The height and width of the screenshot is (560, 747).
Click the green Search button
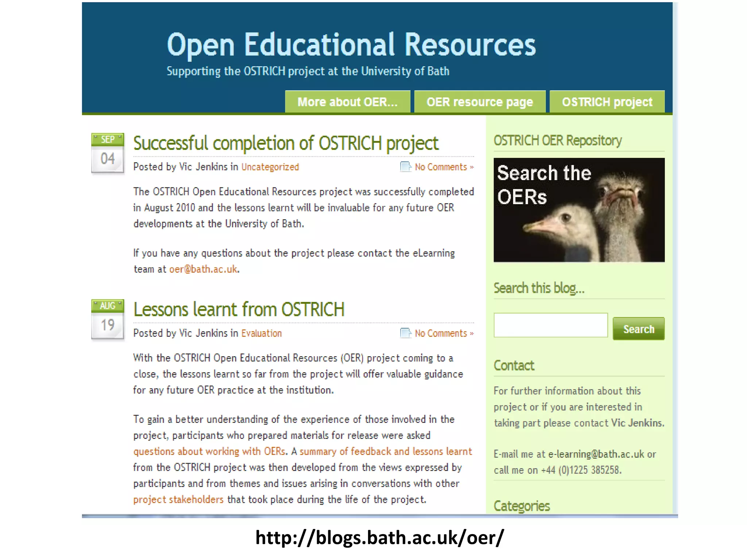(639, 328)
